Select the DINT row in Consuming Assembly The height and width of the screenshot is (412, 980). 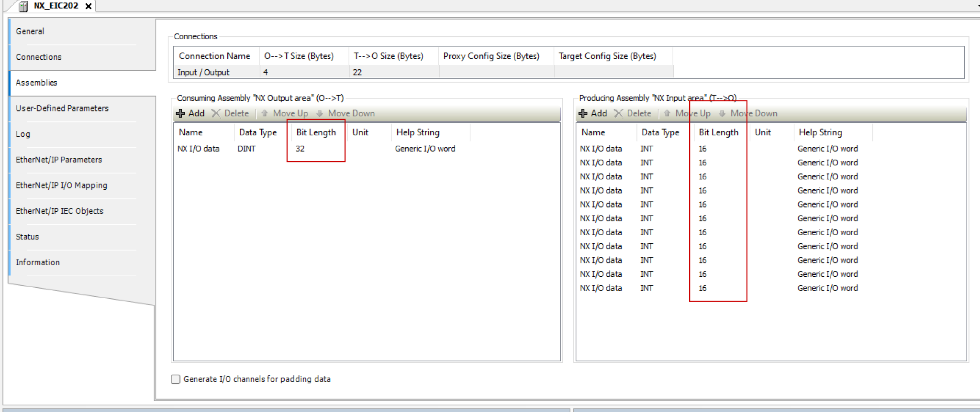click(x=246, y=149)
